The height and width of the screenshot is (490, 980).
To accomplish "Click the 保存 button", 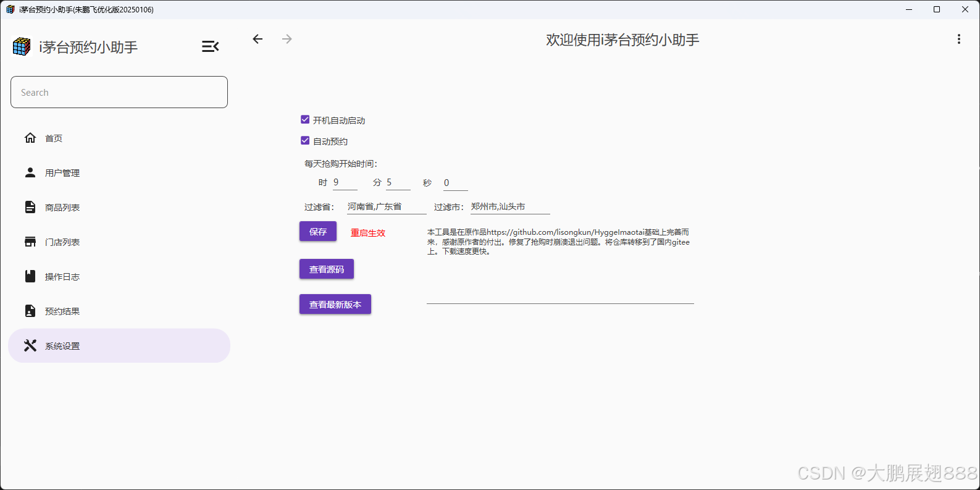I will tap(318, 231).
